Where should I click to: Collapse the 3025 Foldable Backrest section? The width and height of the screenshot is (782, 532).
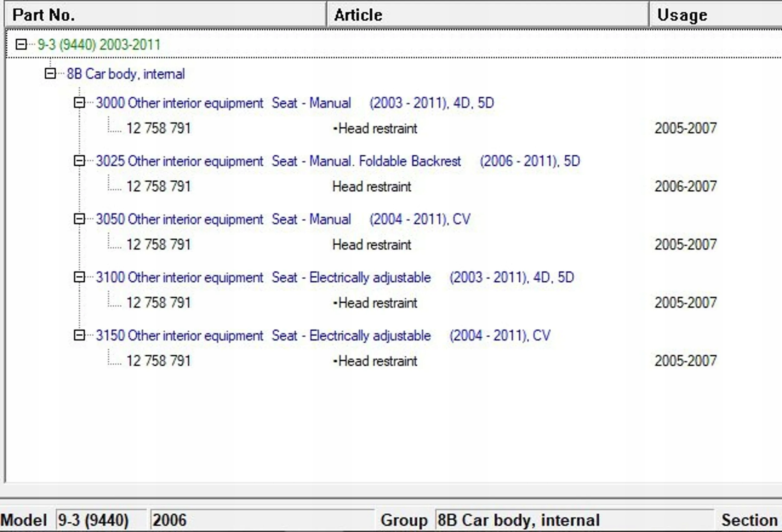point(79,161)
